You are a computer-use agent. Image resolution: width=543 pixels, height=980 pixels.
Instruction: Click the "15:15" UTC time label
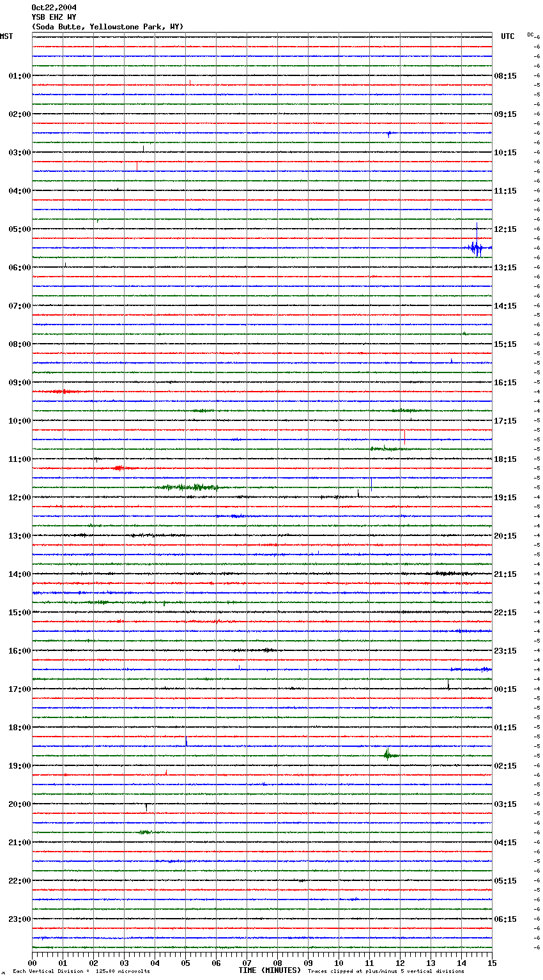(x=505, y=344)
